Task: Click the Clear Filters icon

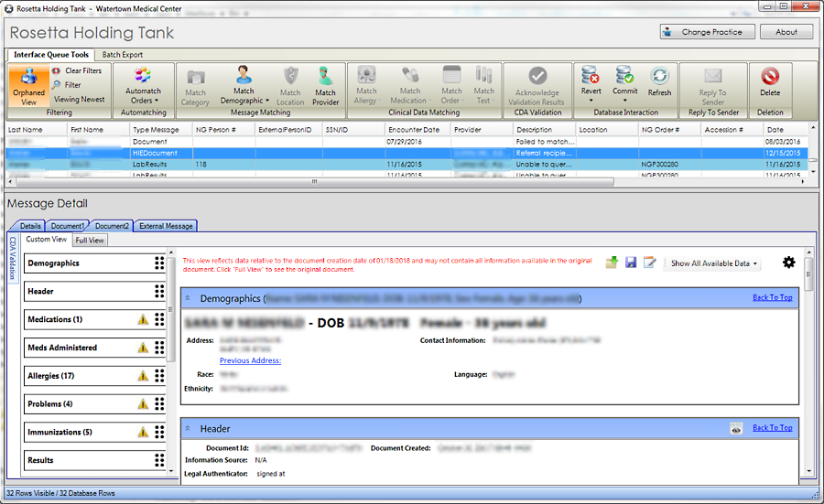Action: tap(56, 70)
